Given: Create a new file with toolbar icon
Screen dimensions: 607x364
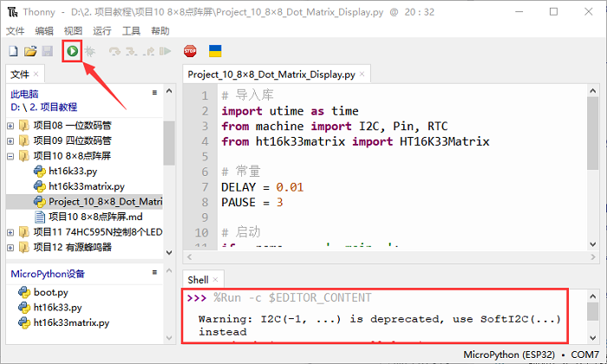Looking at the screenshot, I should pos(13,52).
